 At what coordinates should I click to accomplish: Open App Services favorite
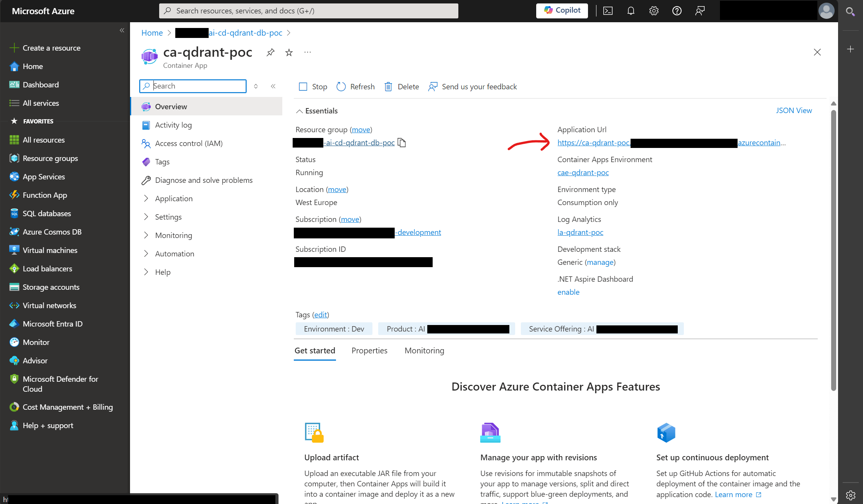[x=37, y=177]
